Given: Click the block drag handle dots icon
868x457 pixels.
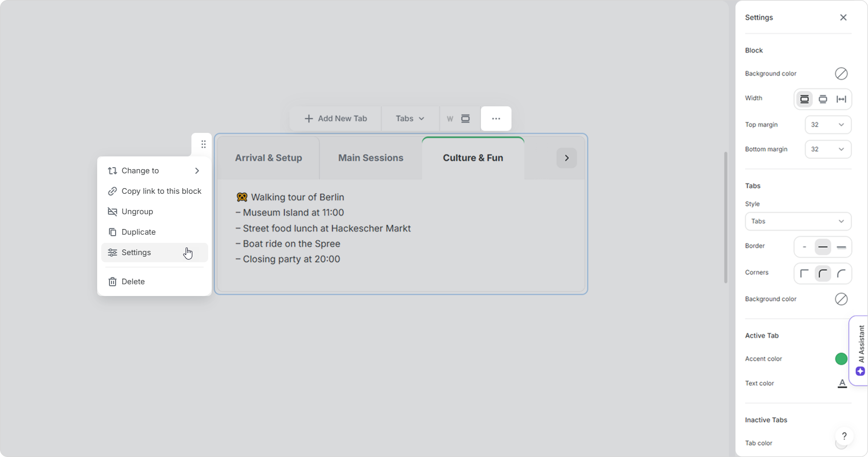Looking at the screenshot, I should pos(204,144).
